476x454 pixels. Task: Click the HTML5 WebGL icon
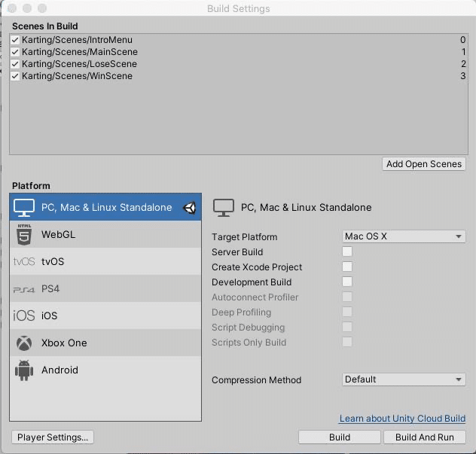pos(24,235)
